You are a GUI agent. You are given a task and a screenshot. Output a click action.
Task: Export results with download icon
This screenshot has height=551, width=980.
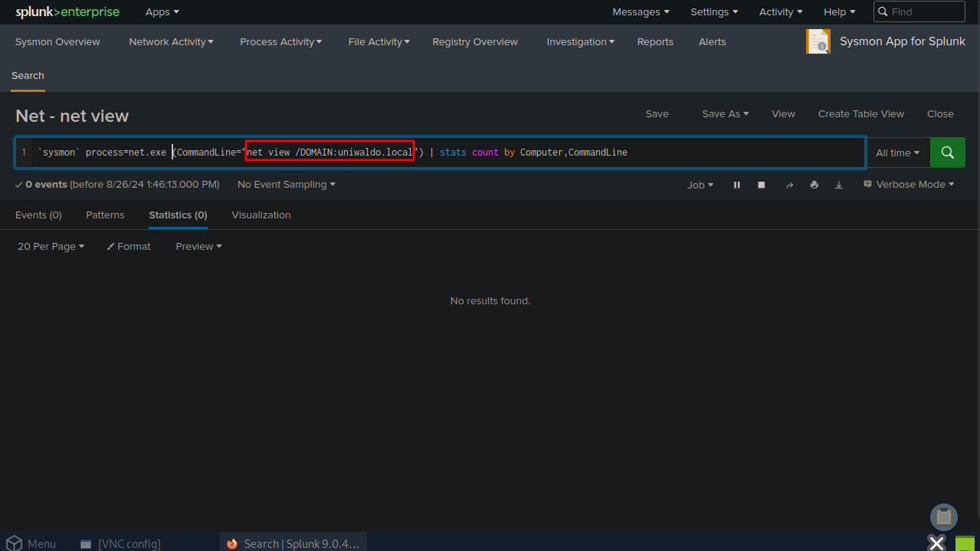click(x=839, y=185)
